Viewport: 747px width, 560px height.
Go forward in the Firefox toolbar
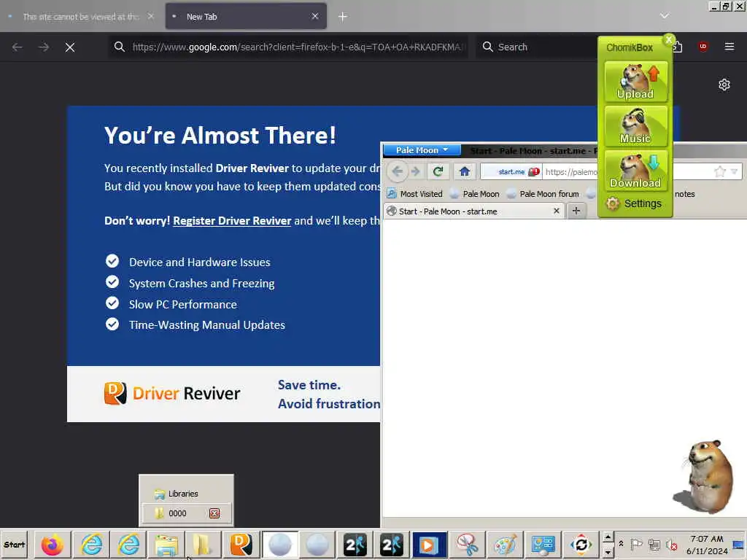tap(43, 47)
